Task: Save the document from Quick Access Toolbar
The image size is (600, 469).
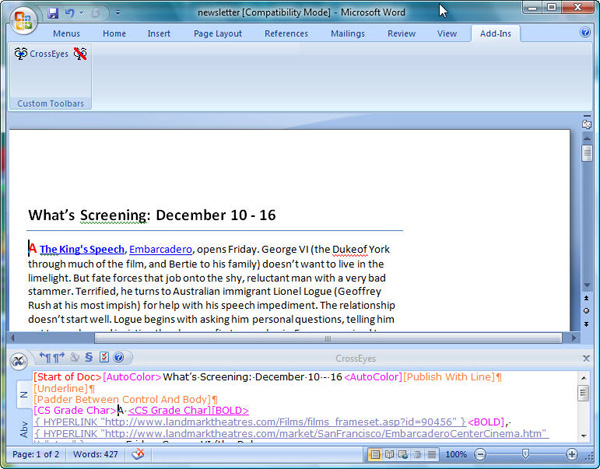Action: coord(53,13)
